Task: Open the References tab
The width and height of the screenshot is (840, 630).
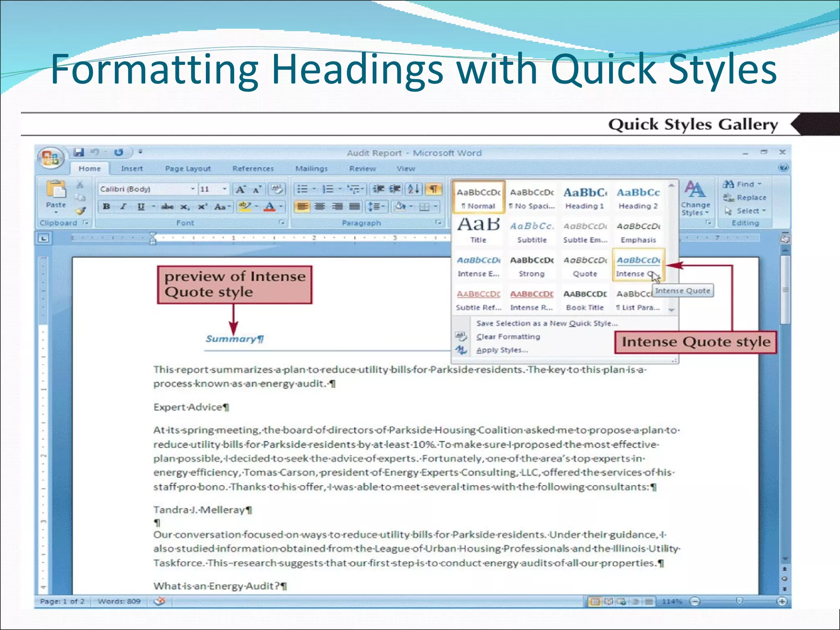Action: (x=253, y=169)
